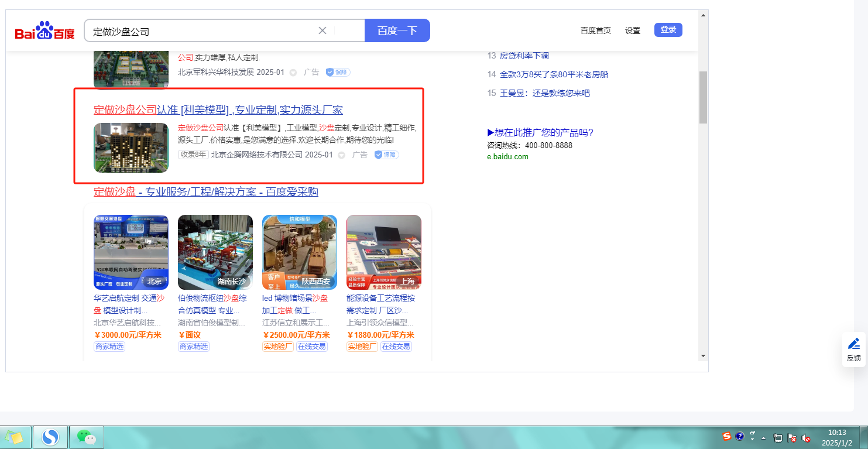Image resolution: width=868 pixels, height=449 pixels.
Task: Click the seller name 湖南省伯俊模型制
Action: pos(211,323)
